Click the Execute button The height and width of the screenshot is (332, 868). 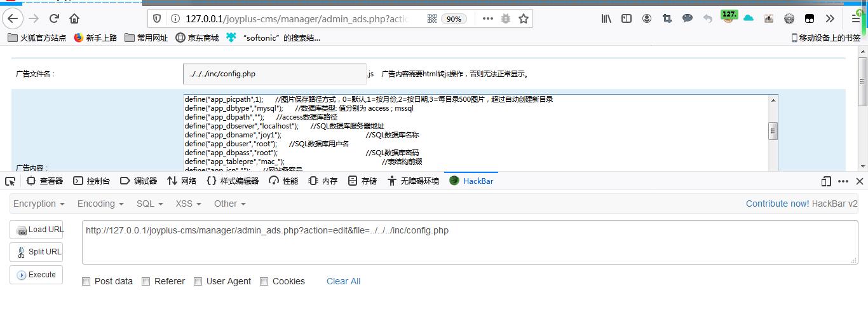point(36,275)
